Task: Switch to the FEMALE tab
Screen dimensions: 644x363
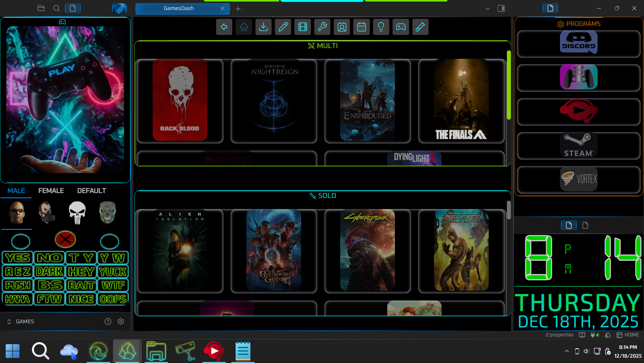Action: pyautogui.click(x=51, y=191)
